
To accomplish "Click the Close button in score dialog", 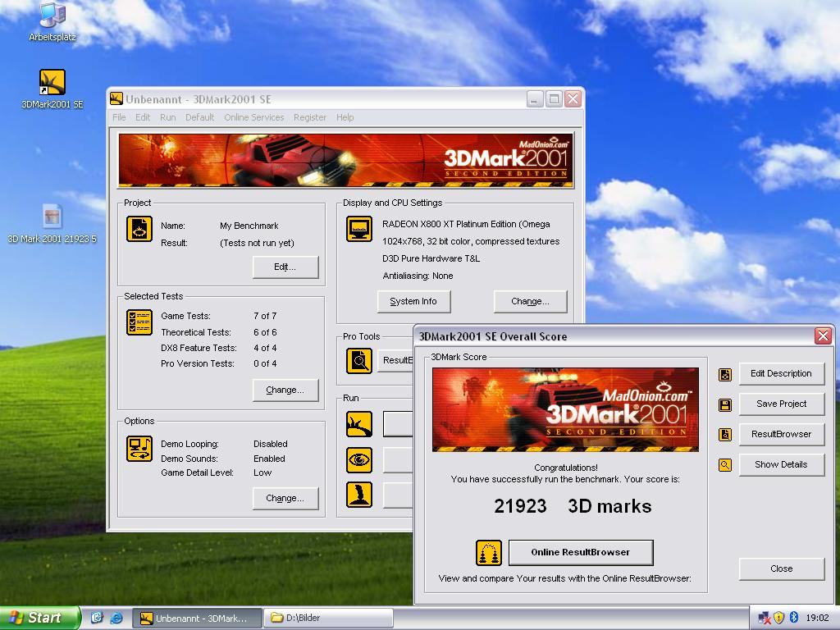I will click(x=781, y=569).
